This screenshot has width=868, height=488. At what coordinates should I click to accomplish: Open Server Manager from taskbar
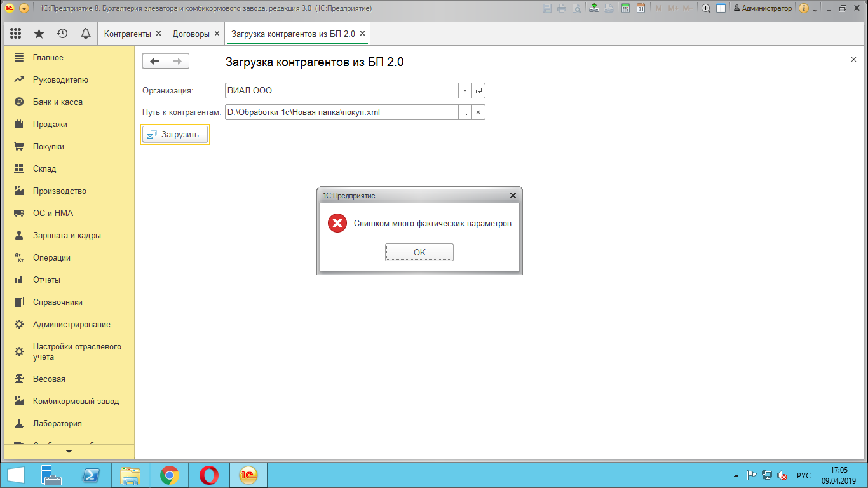50,475
